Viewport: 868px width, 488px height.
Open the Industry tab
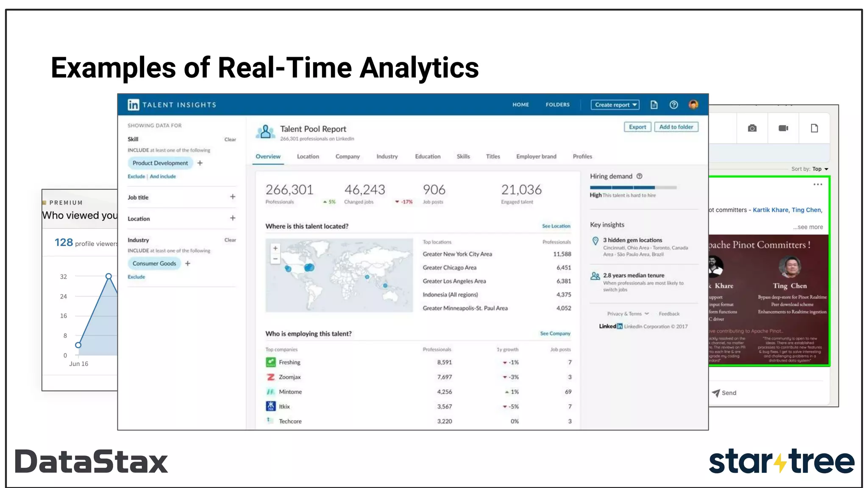(x=387, y=157)
